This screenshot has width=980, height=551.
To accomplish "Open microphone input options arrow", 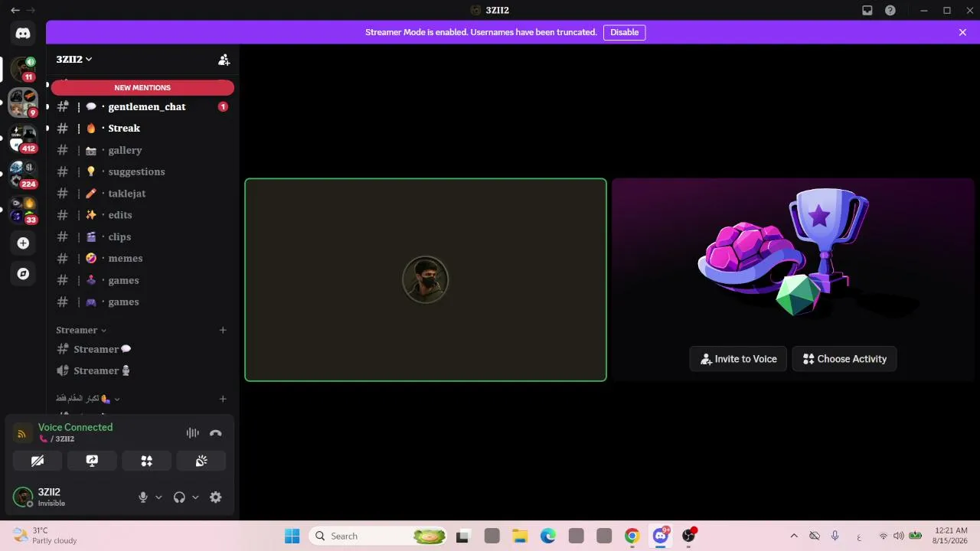I will [x=158, y=497].
